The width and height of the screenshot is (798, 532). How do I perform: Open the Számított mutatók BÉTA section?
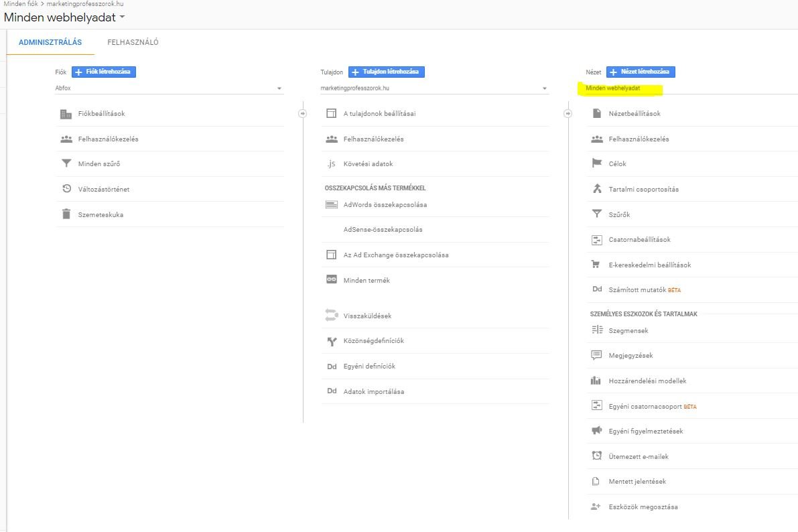[645, 289]
